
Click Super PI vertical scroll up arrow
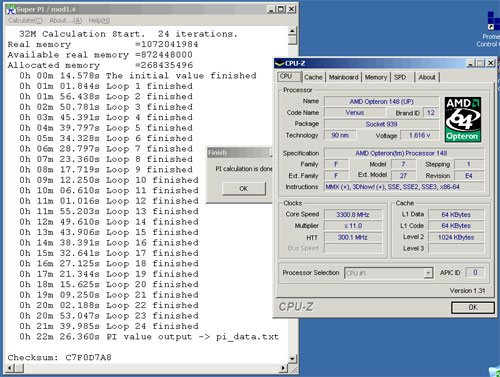click(x=292, y=31)
